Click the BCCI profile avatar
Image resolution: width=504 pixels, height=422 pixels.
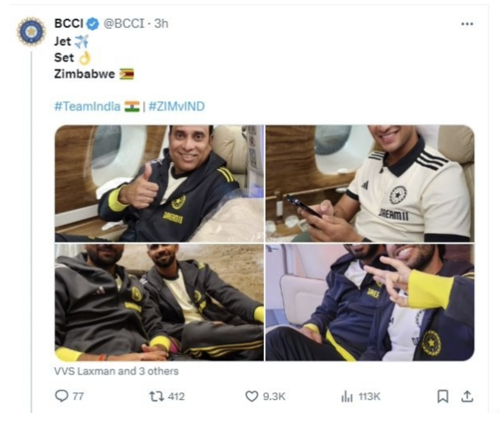(31, 31)
